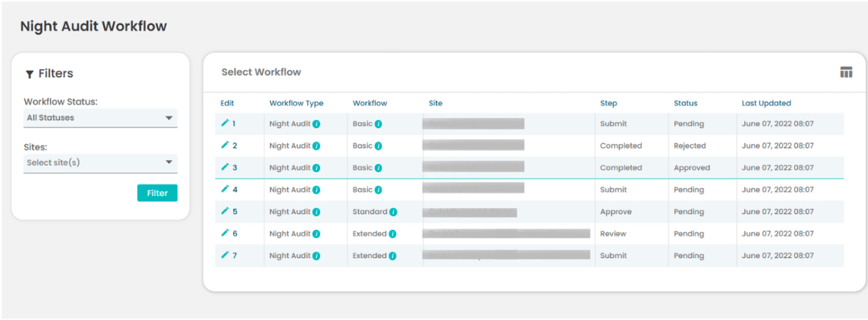Click info icon for Night Audit row 7
This screenshot has height=320, width=868.
(x=316, y=256)
